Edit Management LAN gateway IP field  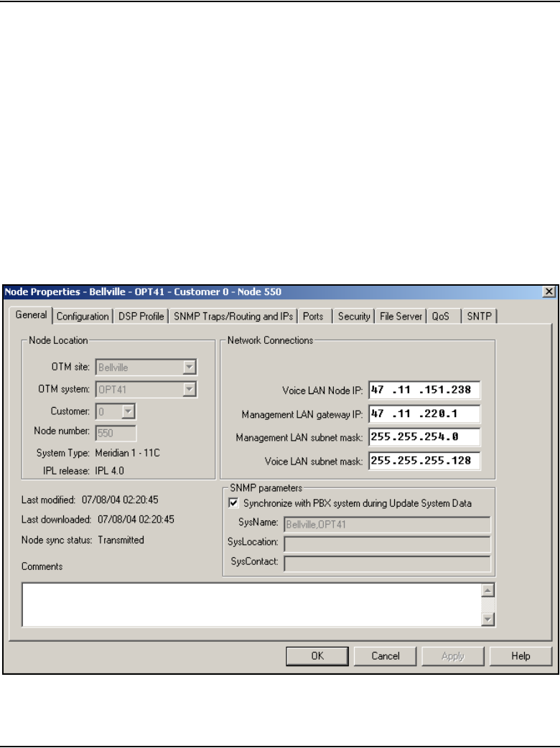pyautogui.click(x=424, y=413)
